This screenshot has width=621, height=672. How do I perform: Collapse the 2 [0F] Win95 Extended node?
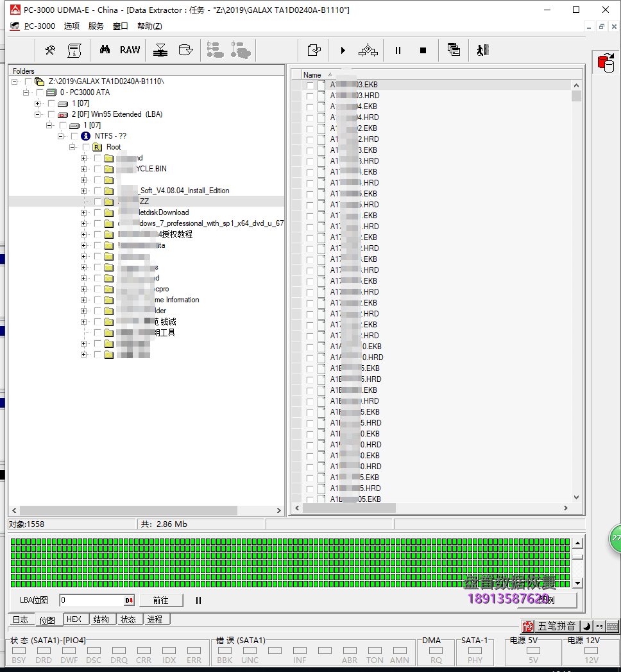tap(38, 114)
